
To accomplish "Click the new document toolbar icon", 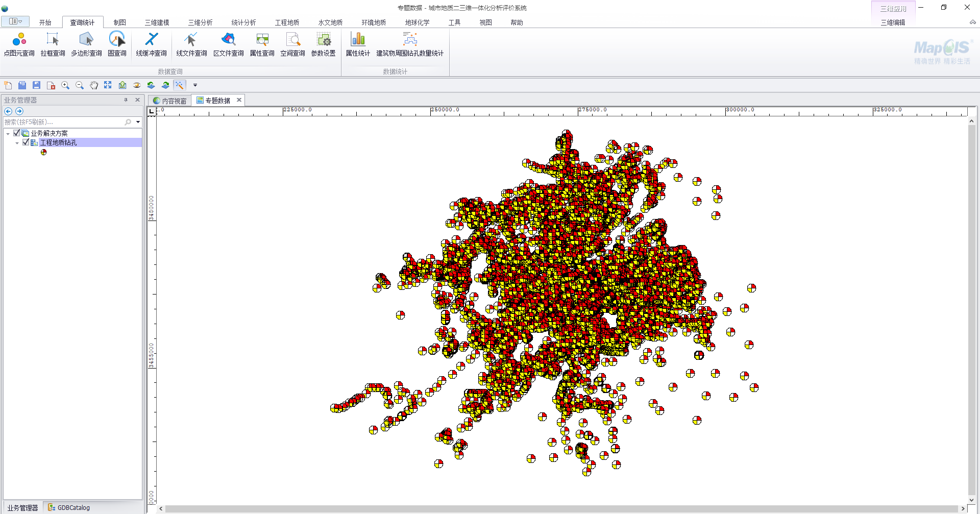I will pyautogui.click(x=8, y=85).
